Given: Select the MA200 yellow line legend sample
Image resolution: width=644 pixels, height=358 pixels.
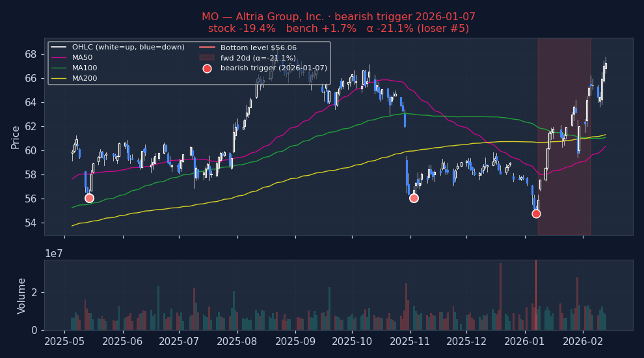Looking at the screenshot, I should coord(59,79).
